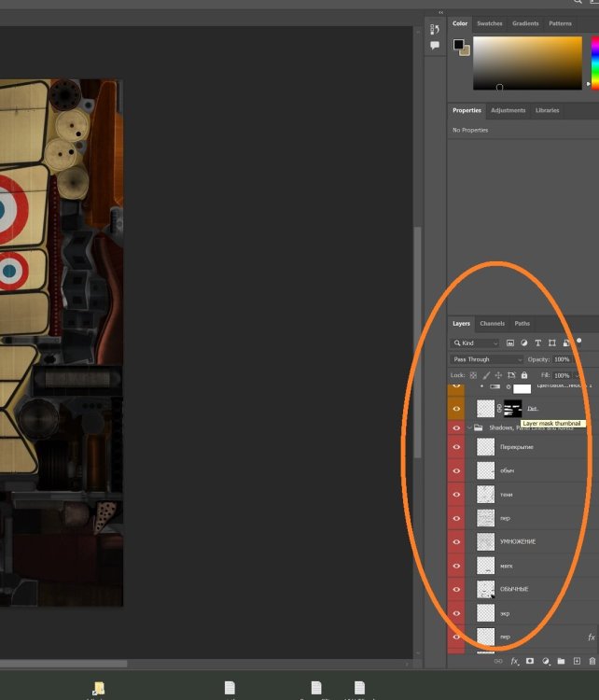The height and width of the screenshot is (700, 599).
Task: Hide the УМНОЖЕНИЕ layer
Action: click(x=456, y=541)
